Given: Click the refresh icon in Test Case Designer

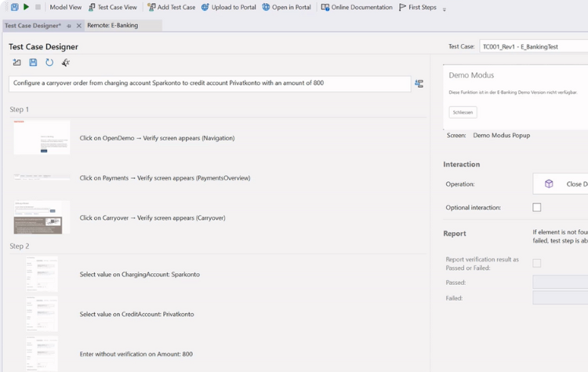Looking at the screenshot, I should click(x=49, y=63).
